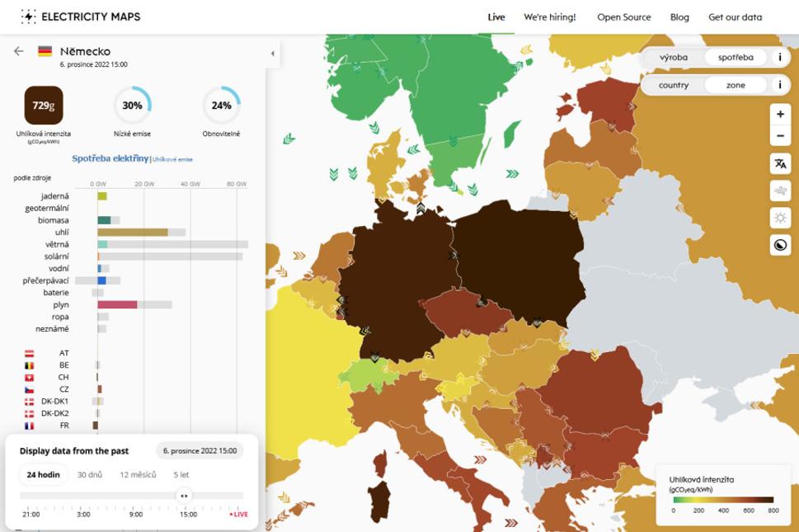The height and width of the screenshot is (532, 799).
Task: Click the 30% low emissions gauge
Action: tap(132, 105)
